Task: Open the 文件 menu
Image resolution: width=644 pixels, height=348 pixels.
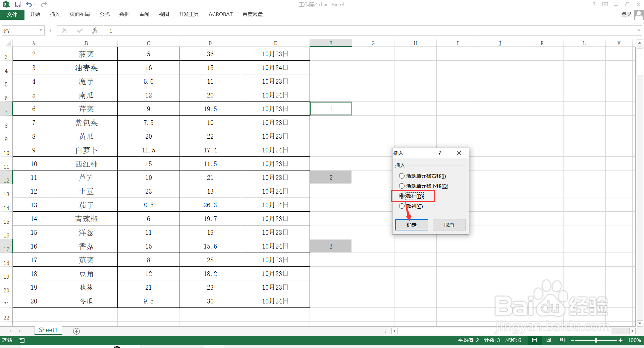Action: [12, 14]
